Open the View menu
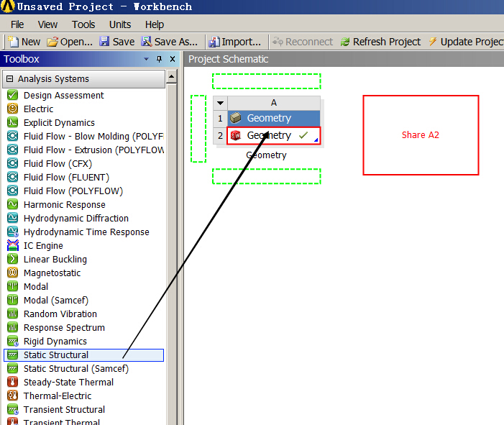Screen dimensions: 504x425 pos(47,24)
